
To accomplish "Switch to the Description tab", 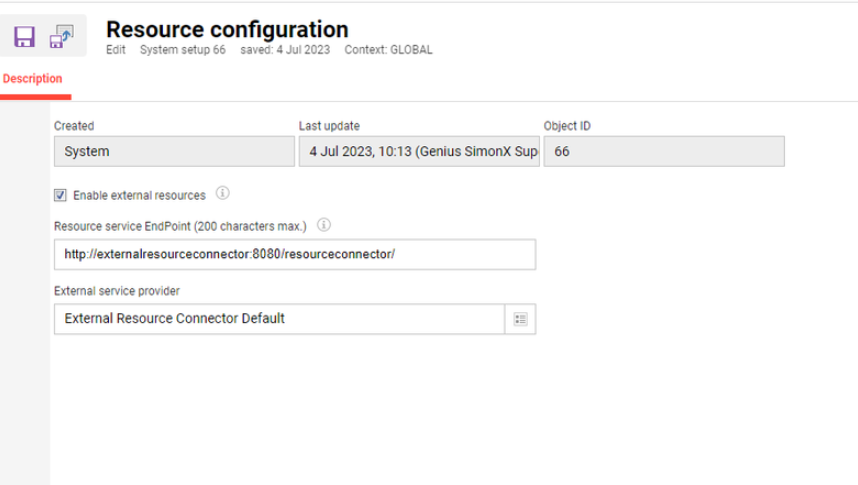I will 33,79.
